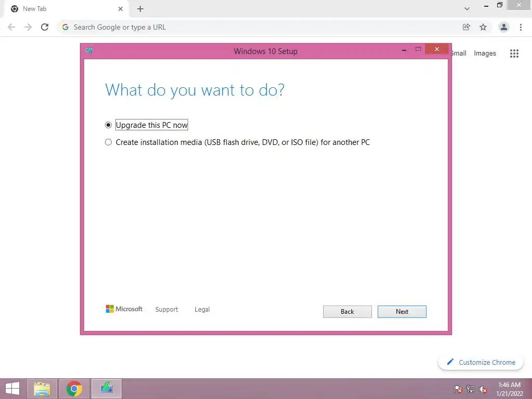532x399 pixels.
Task: Open the taskbar clock showing 1:46 AM
Action: 509,389
